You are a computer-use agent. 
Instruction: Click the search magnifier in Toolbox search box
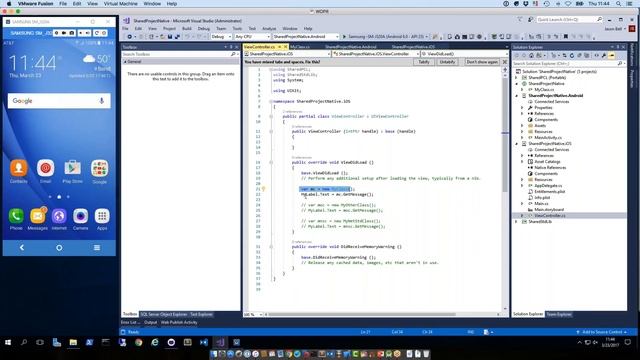[233, 54]
